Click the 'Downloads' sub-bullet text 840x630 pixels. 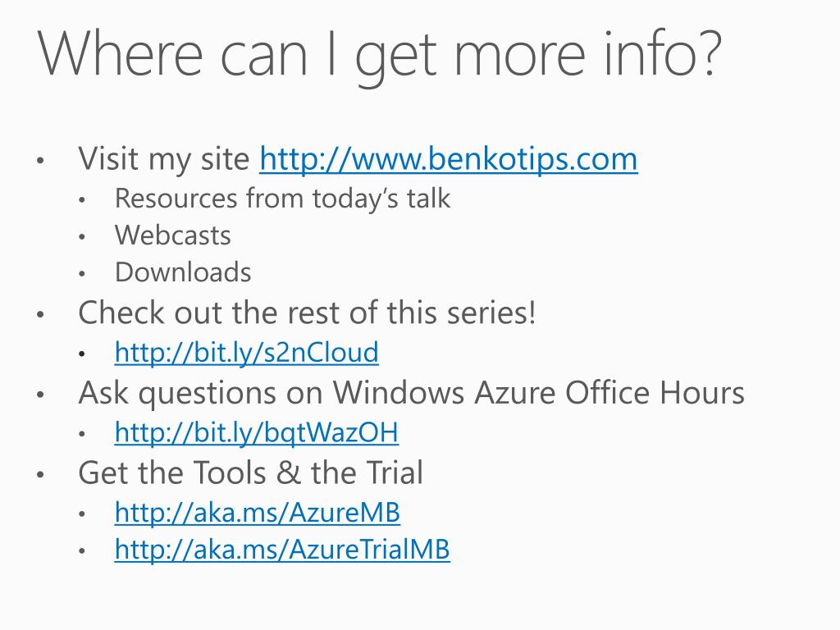click(183, 272)
